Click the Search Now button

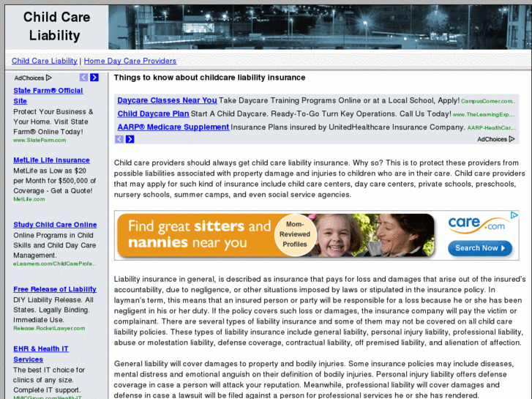(480, 248)
